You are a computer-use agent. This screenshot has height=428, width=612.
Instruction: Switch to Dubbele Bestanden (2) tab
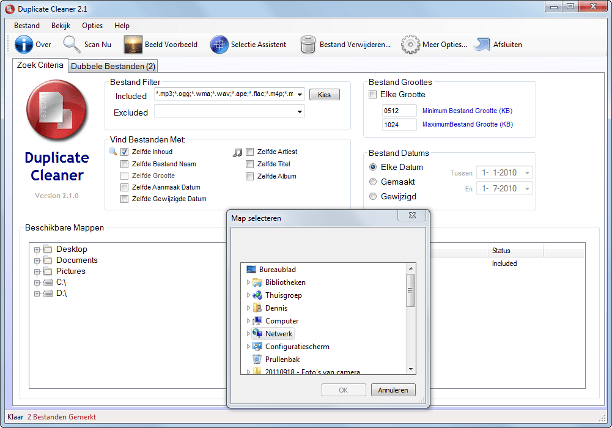coord(113,66)
